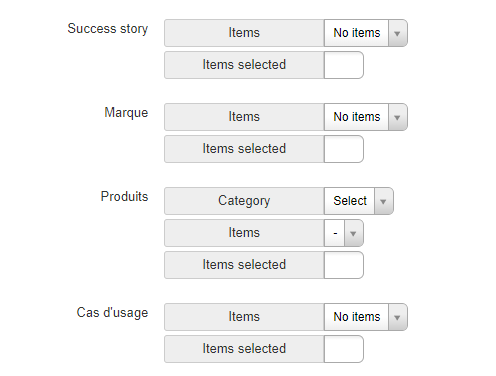Image resolution: width=496 pixels, height=376 pixels.
Task: Click the Produits 'Category' gray label
Action: point(244,201)
